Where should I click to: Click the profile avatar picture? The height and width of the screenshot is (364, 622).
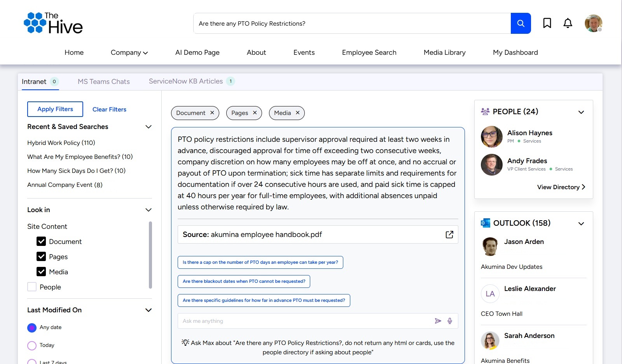[x=594, y=23]
